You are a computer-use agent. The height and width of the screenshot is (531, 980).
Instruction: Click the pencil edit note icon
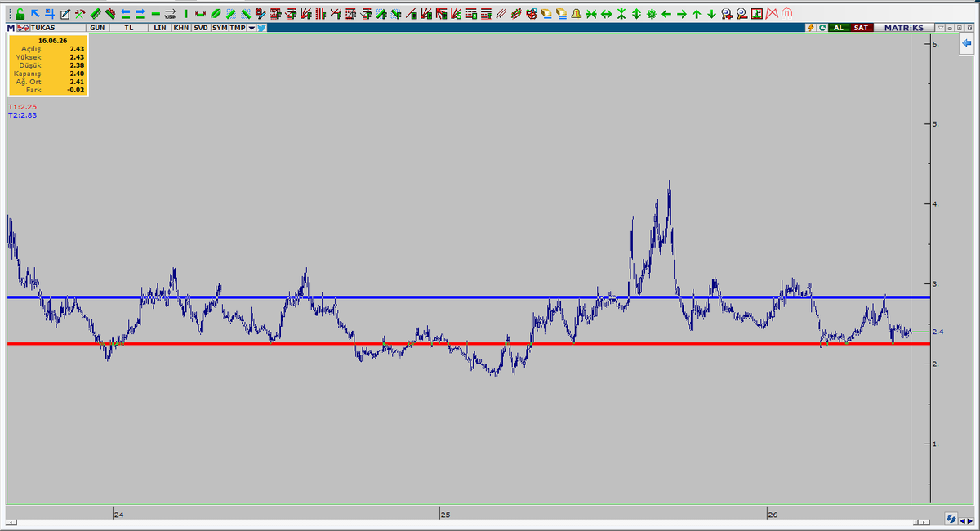65,14
